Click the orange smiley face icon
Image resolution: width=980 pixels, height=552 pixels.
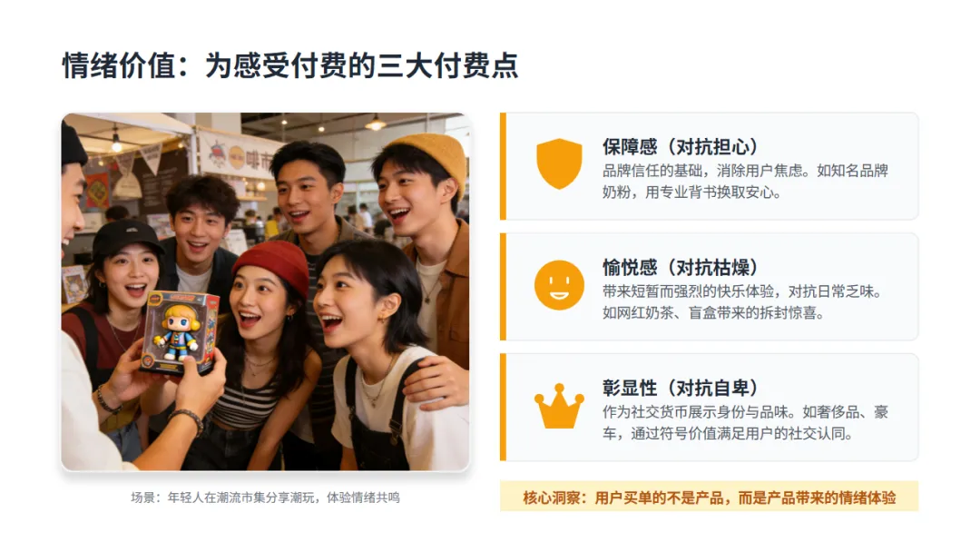(x=559, y=285)
